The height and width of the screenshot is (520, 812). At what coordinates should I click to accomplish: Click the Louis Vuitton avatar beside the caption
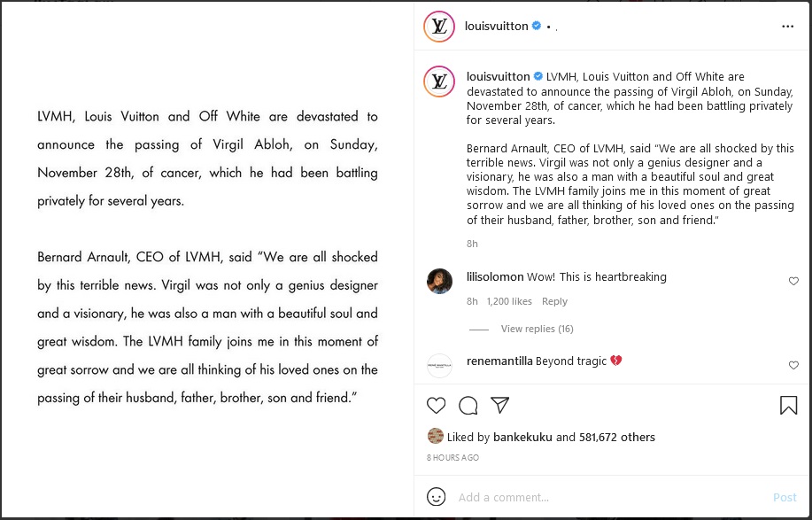coord(438,81)
